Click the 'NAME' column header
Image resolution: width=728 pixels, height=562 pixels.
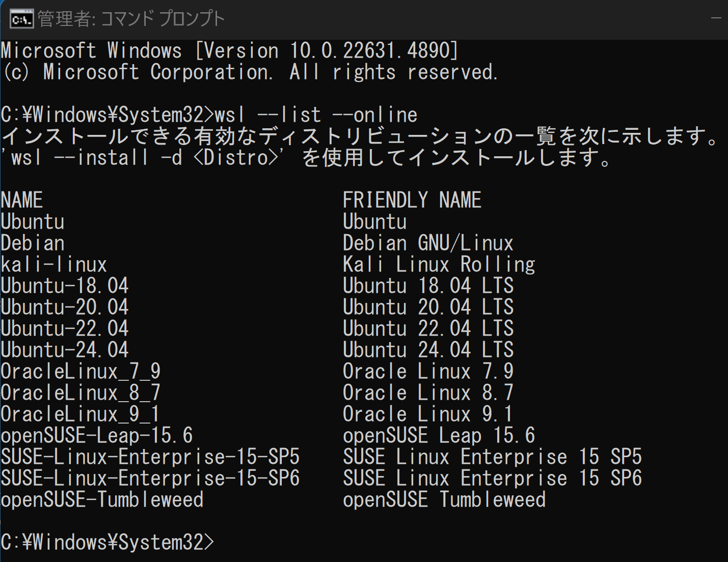[22, 200]
